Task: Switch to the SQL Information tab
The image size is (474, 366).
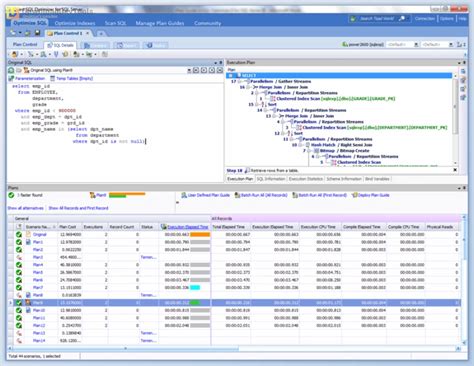Action: (x=270, y=179)
